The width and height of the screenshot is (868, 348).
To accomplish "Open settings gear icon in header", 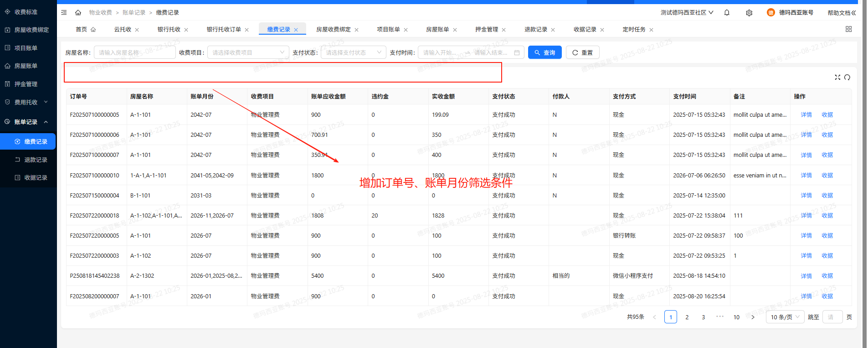I will (749, 13).
